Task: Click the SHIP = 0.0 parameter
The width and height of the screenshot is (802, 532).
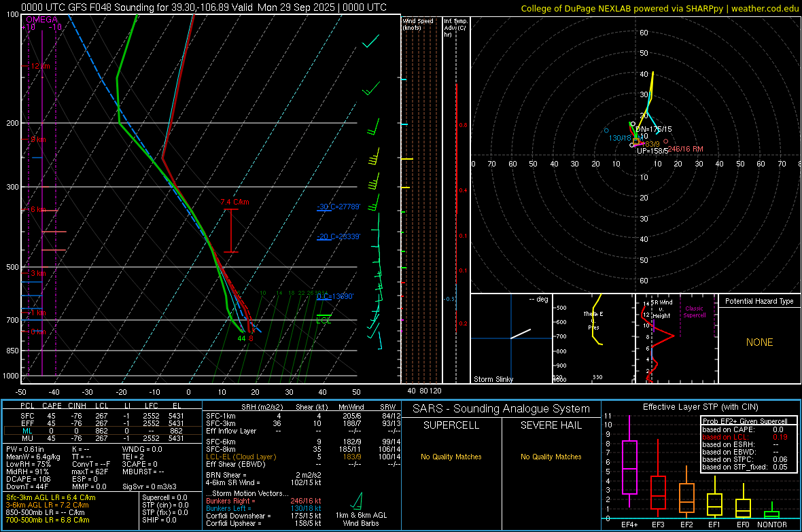Action: [x=159, y=520]
